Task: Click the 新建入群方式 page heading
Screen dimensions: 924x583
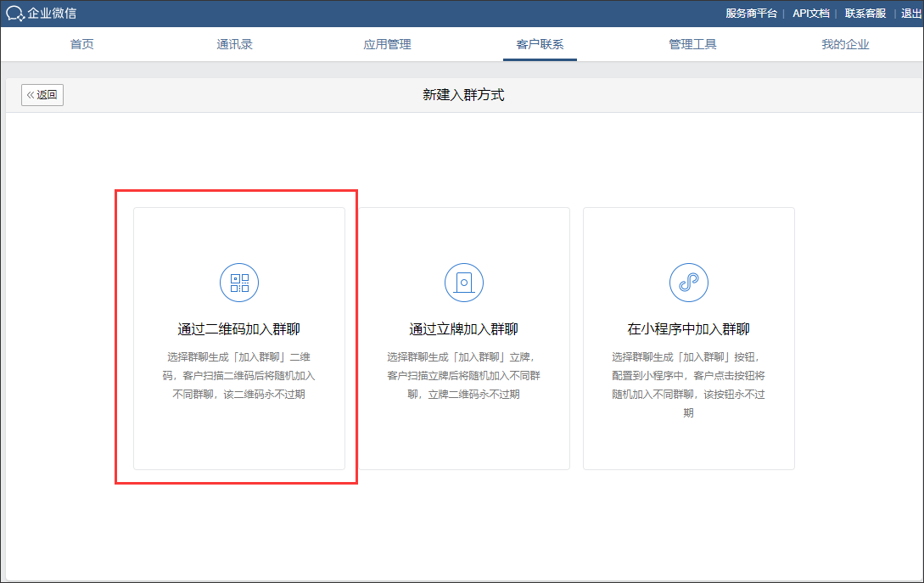Action: (463, 95)
